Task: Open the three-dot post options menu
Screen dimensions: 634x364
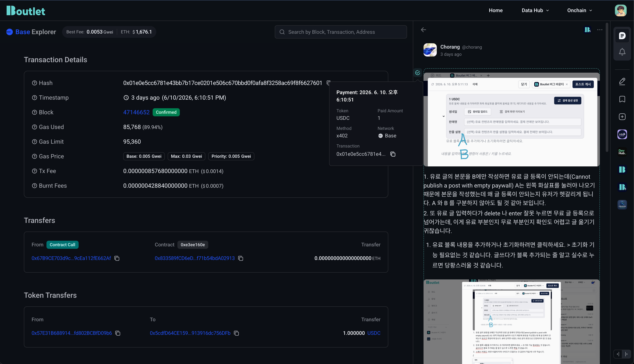Action: (x=600, y=30)
